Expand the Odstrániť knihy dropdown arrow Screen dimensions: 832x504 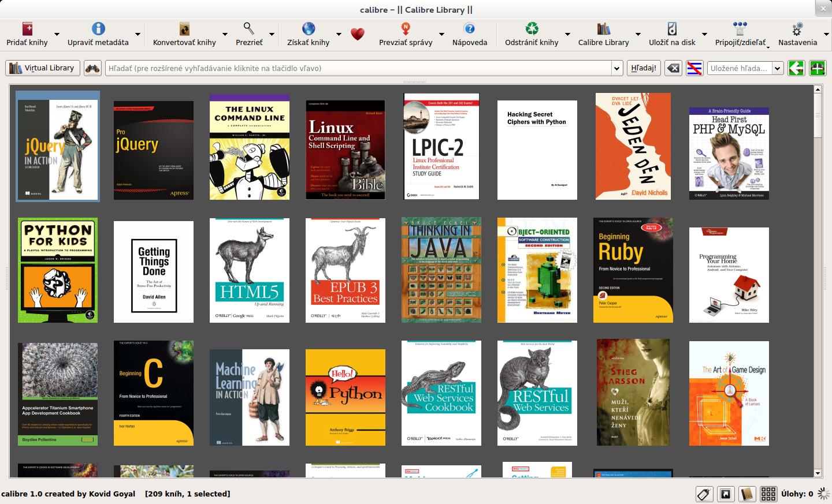coord(567,35)
